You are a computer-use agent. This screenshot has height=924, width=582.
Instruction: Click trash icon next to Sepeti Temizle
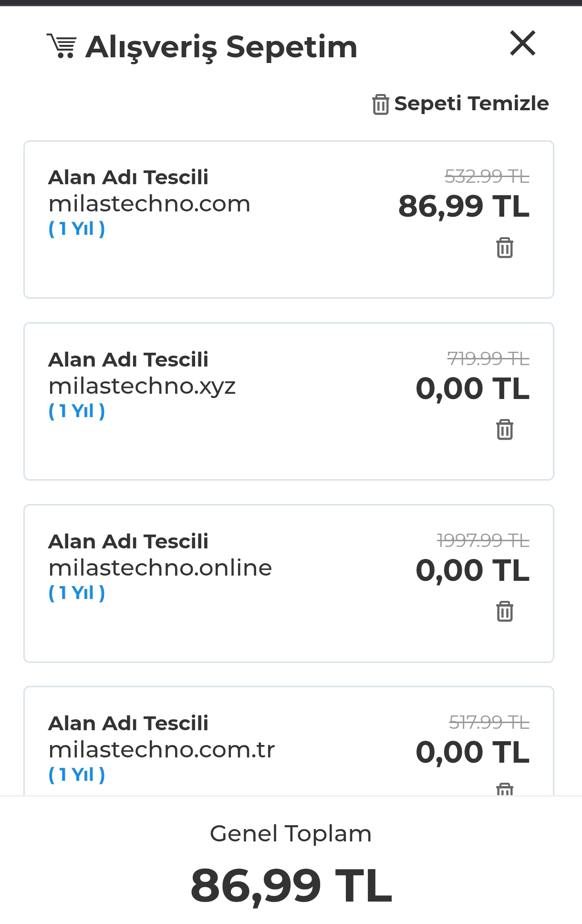[x=380, y=104]
